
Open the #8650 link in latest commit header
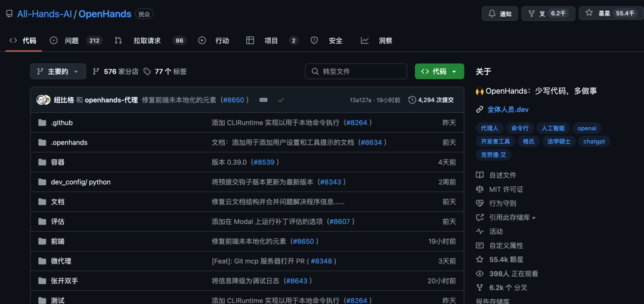(x=234, y=100)
